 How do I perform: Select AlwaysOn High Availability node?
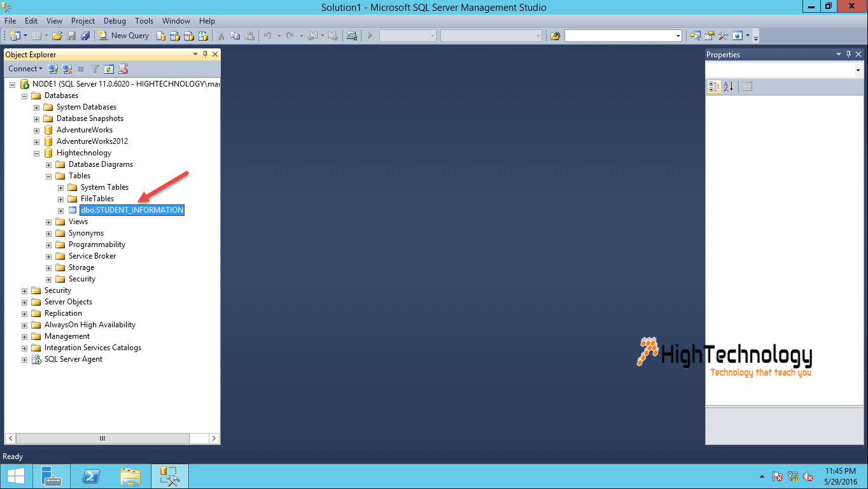[90, 325]
